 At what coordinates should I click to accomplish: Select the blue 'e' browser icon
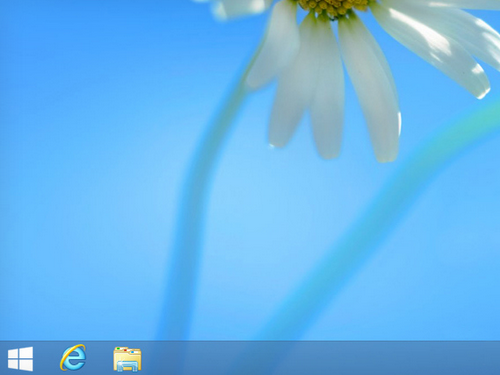[x=73, y=358]
